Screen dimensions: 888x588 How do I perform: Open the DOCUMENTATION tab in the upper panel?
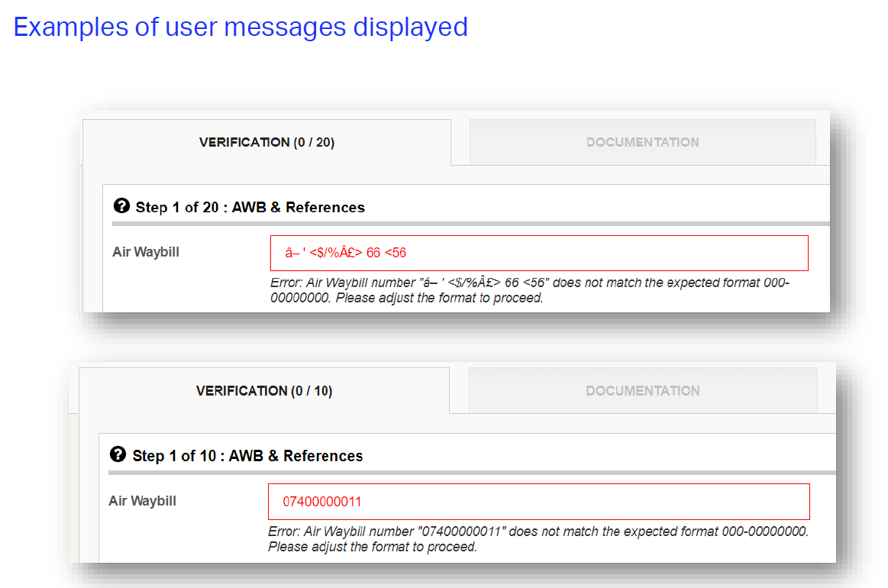[x=643, y=142]
